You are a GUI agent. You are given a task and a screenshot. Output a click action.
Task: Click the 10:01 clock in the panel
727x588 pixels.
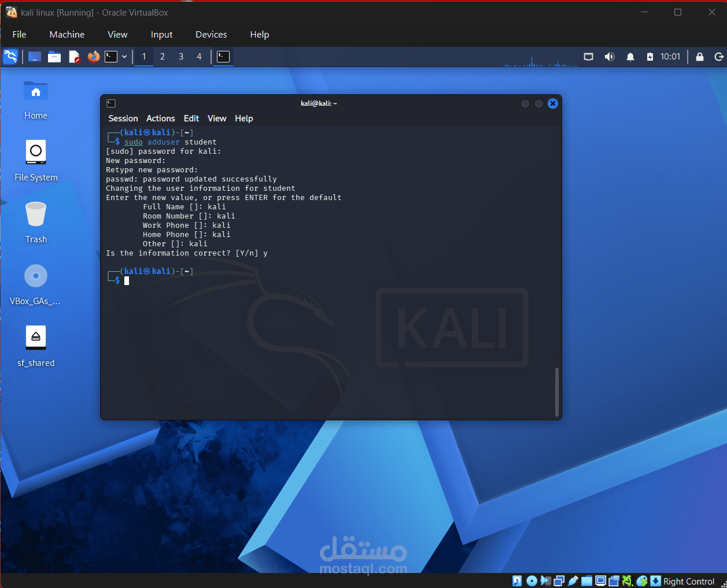coord(670,57)
